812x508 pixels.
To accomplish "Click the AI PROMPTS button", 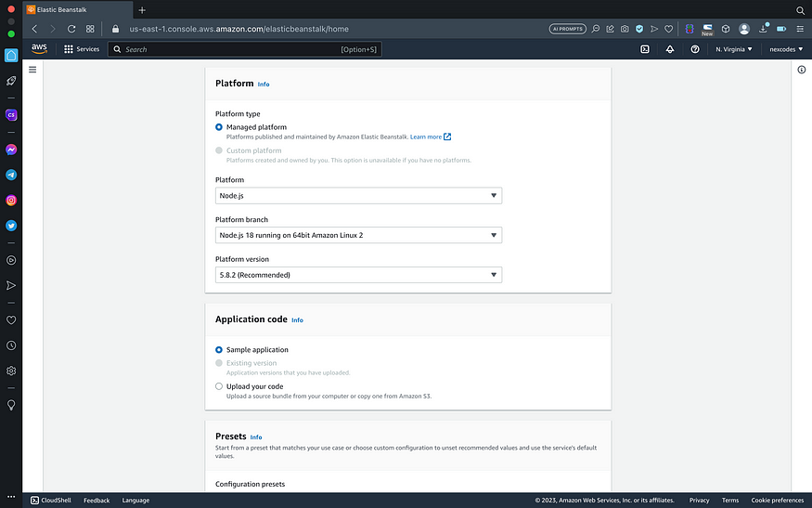I will coord(568,29).
